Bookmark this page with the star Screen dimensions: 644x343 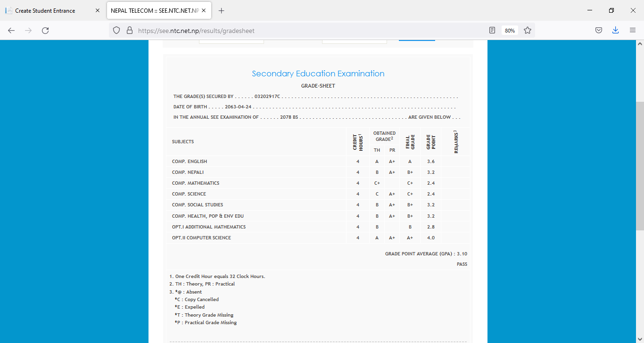coord(528,30)
